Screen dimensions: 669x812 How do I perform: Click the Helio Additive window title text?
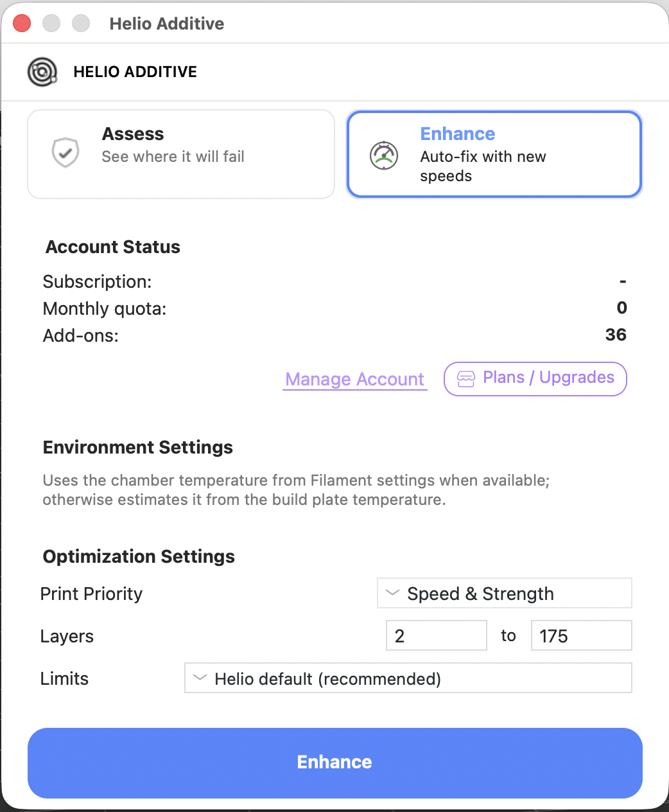click(166, 24)
